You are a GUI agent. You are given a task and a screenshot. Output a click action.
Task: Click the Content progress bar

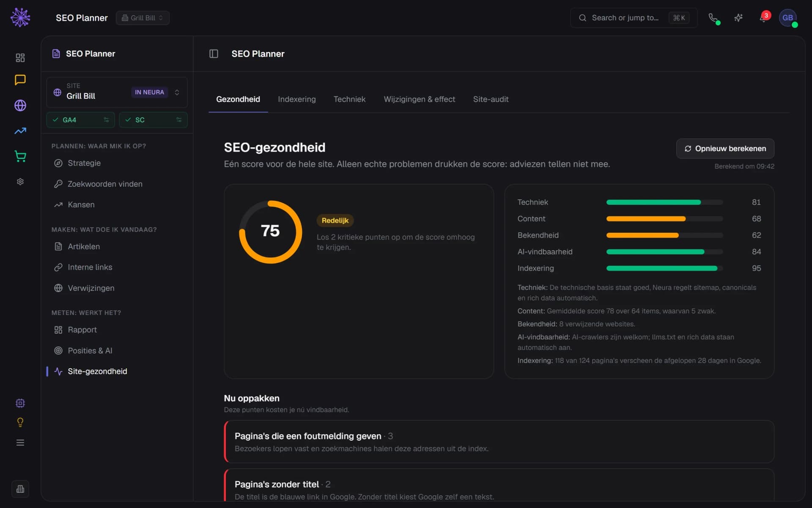click(664, 219)
